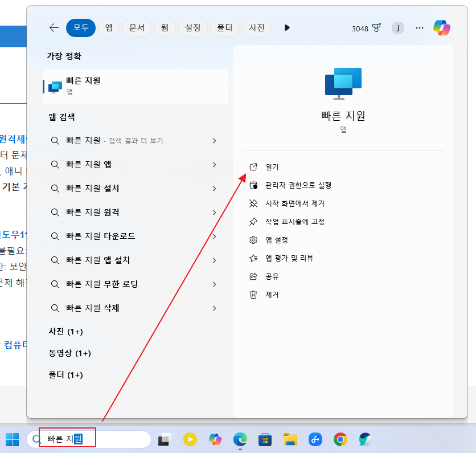
Task: Switch to the 폴더 filter tab
Action: tap(225, 28)
